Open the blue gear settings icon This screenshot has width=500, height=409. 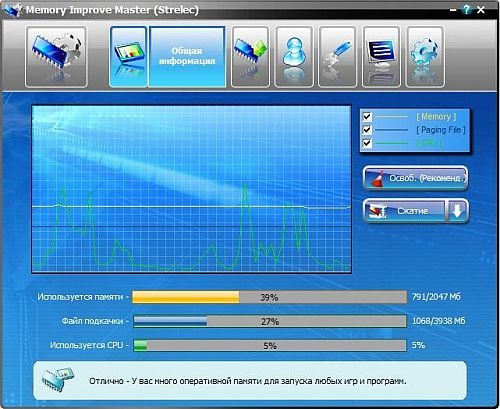[x=425, y=57]
